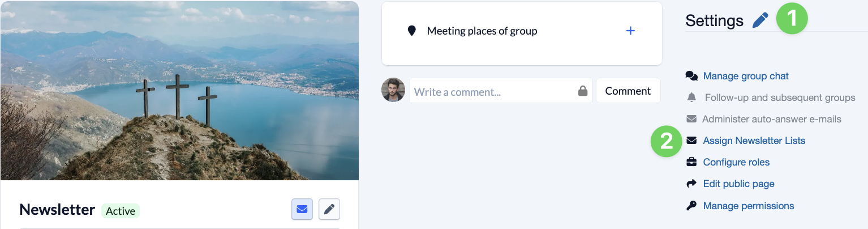Open Assign Newsletter Lists
The image size is (868, 229).
pos(754,141)
